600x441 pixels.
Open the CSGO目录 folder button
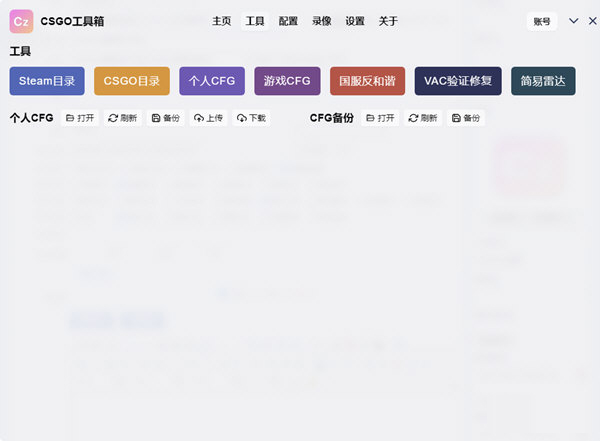pos(132,81)
